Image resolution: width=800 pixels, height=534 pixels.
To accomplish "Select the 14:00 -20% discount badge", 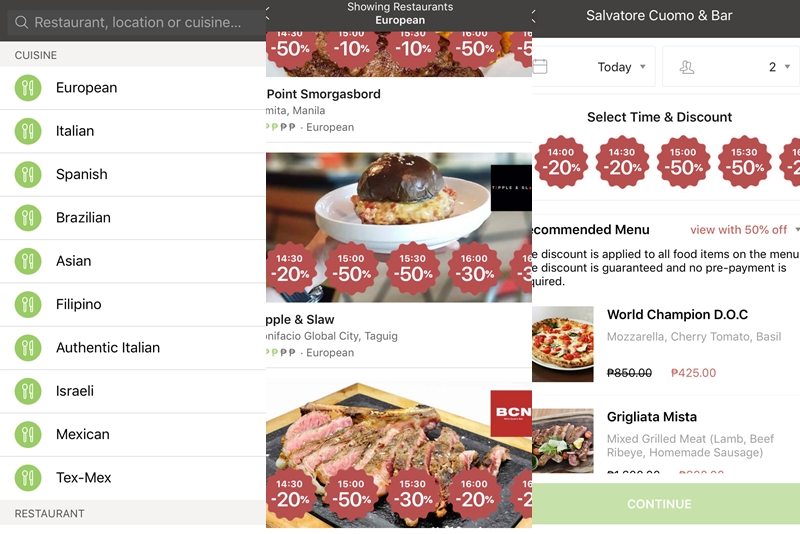I will [561, 162].
